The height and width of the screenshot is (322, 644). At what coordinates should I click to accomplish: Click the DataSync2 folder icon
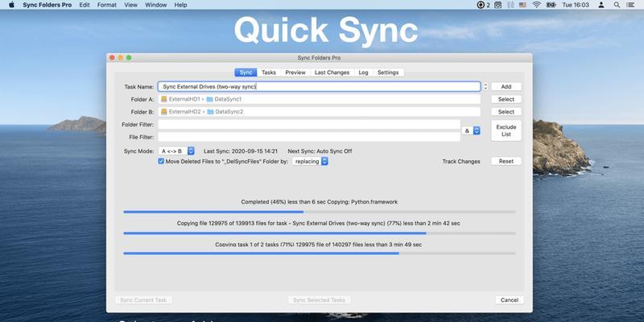click(x=210, y=112)
